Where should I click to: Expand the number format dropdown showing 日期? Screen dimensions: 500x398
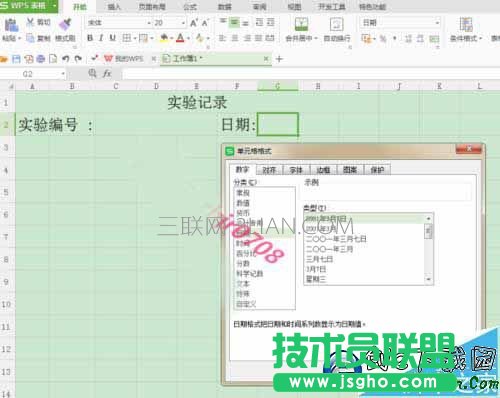[437, 23]
